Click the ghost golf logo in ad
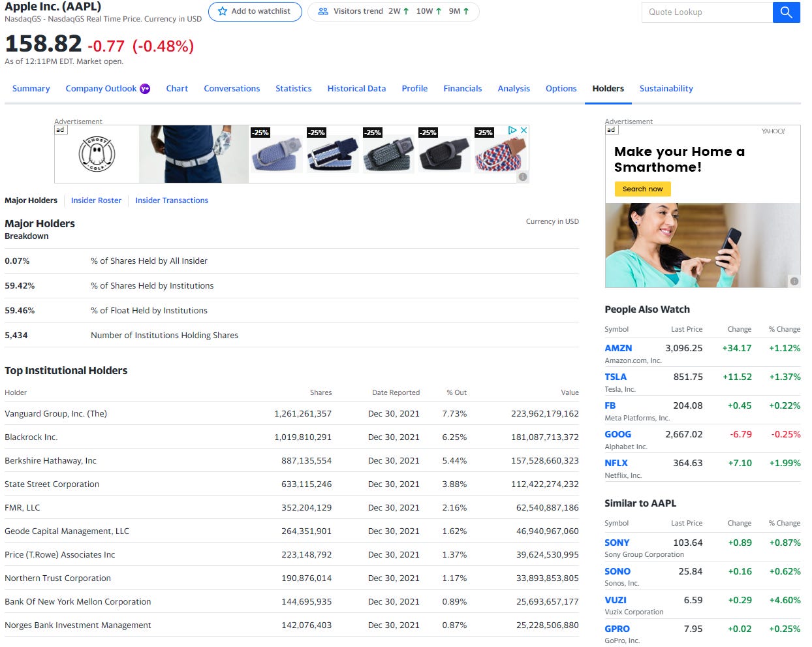The width and height of the screenshot is (812, 647). 97,154
